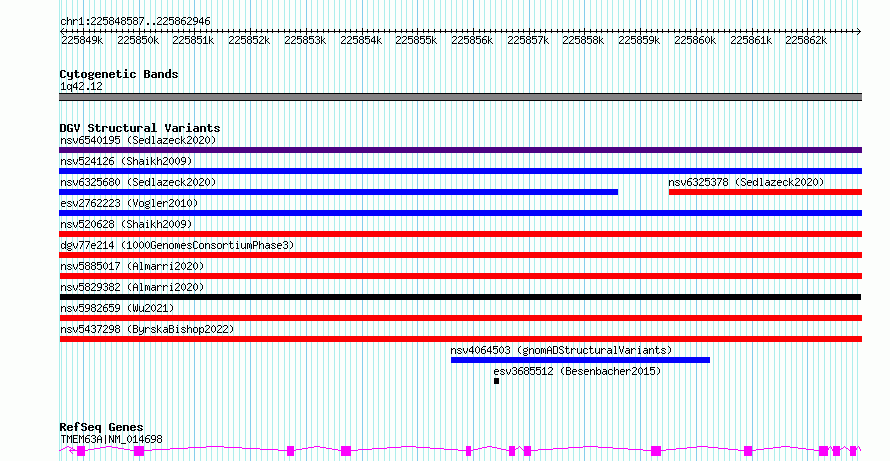Click the 225856k ruler tick label
The height and width of the screenshot is (461, 890).
coord(473,40)
